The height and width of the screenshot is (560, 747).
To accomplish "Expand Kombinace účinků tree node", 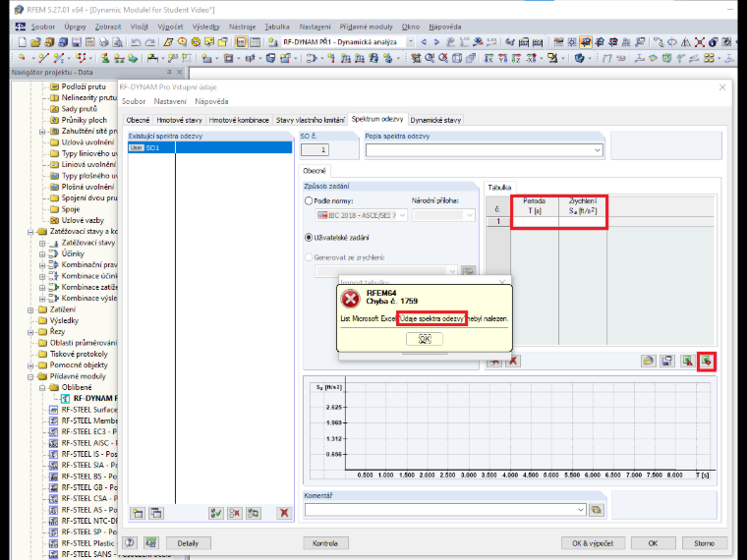I will click(x=42, y=276).
